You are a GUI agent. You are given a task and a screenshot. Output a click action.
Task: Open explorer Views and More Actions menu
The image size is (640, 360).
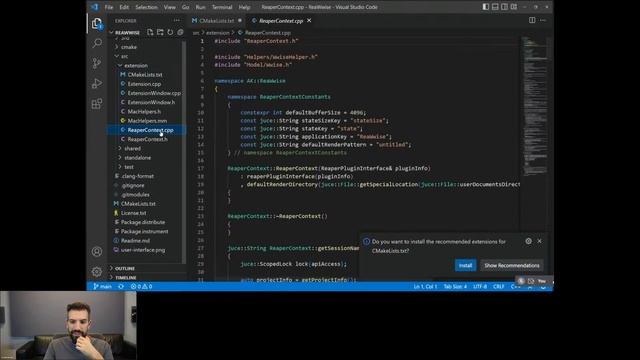(176, 20)
